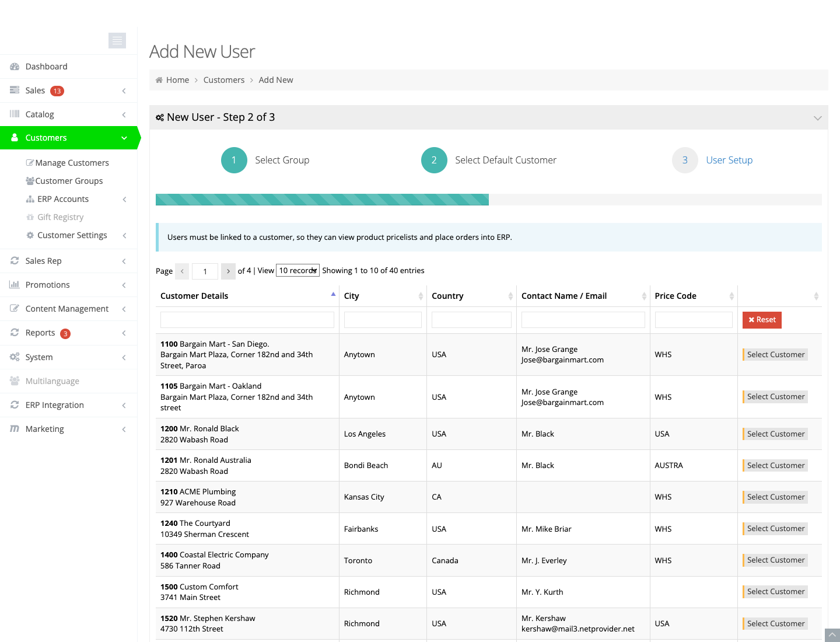The height and width of the screenshot is (642, 840).
Task: Go to Home in the breadcrumb
Action: [177, 80]
